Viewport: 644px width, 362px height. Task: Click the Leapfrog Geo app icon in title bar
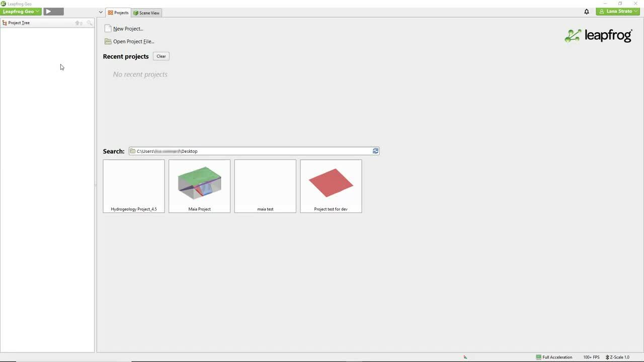(4, 4)
